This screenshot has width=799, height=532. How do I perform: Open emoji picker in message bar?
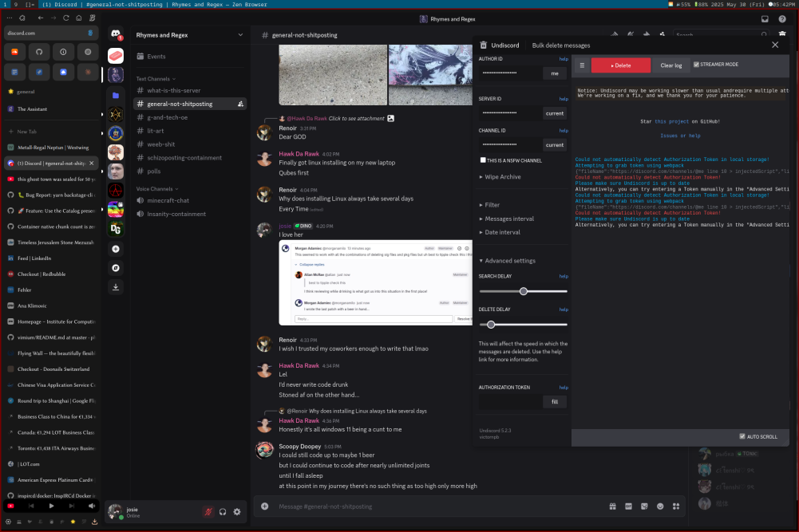tap(660, 506)
